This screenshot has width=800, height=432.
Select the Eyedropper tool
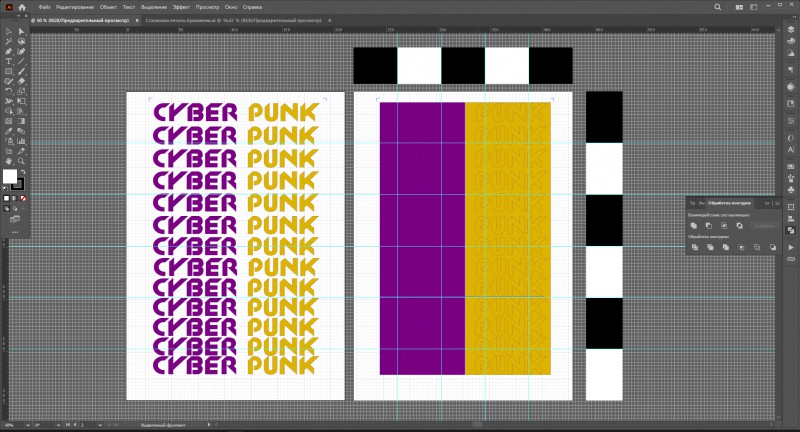pyautogui.click(x=9, y=132)
